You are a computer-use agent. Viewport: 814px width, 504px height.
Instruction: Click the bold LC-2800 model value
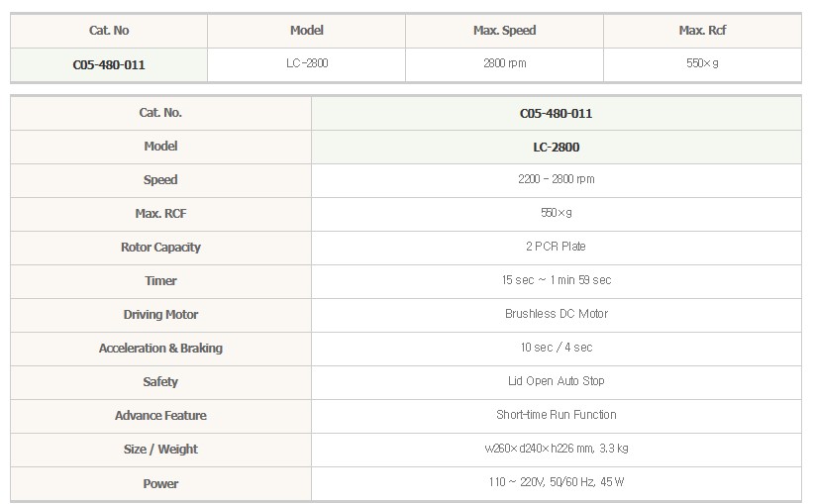(x=556, y=147)
